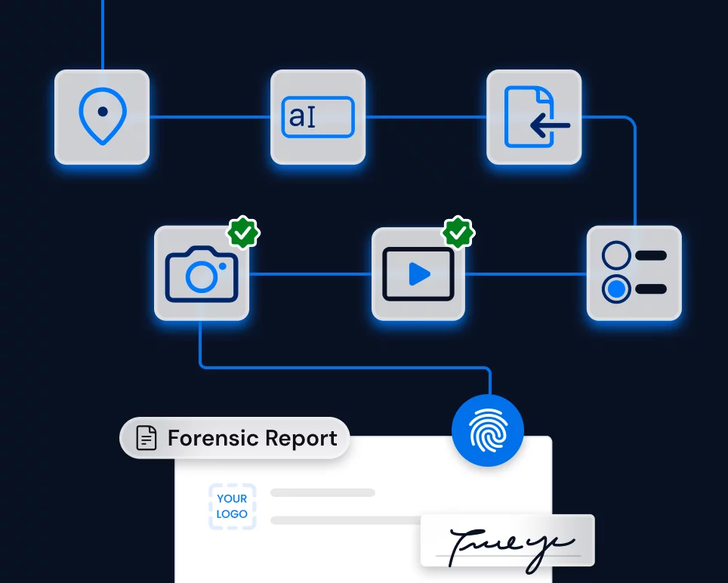This screenshot has height=583, width=728.
Task: Click green verified badge on video tile
Action: 458,233
